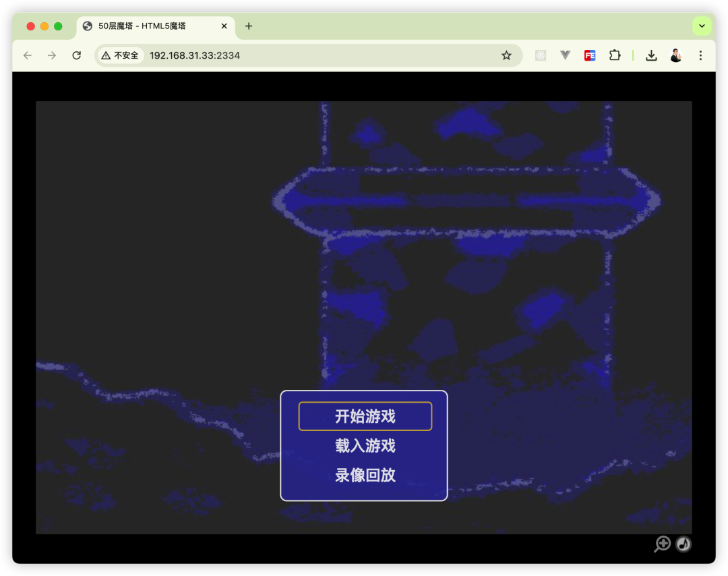Reload the current page
728x576 pixels.
(77, 55)
